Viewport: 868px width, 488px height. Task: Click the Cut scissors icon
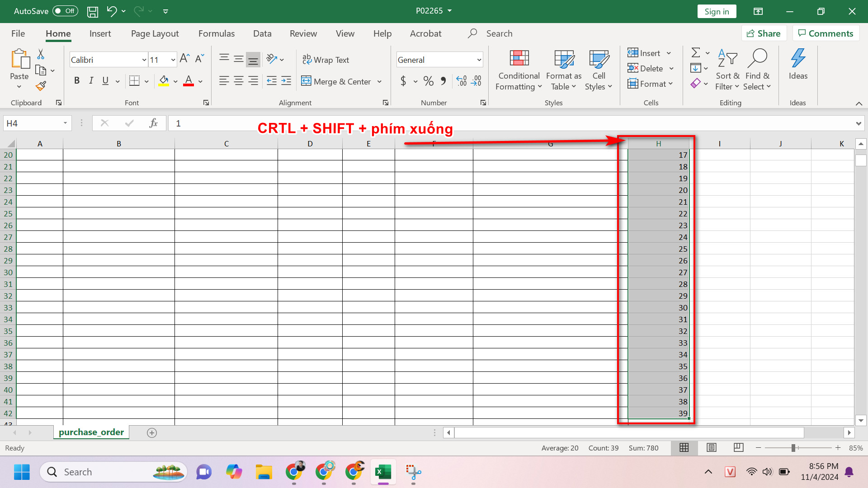tap(41, 54)
